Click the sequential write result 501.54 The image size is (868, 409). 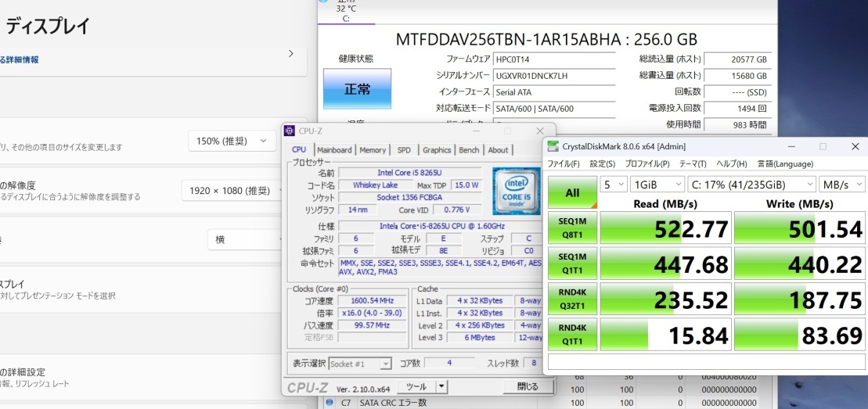click(800, 228)
